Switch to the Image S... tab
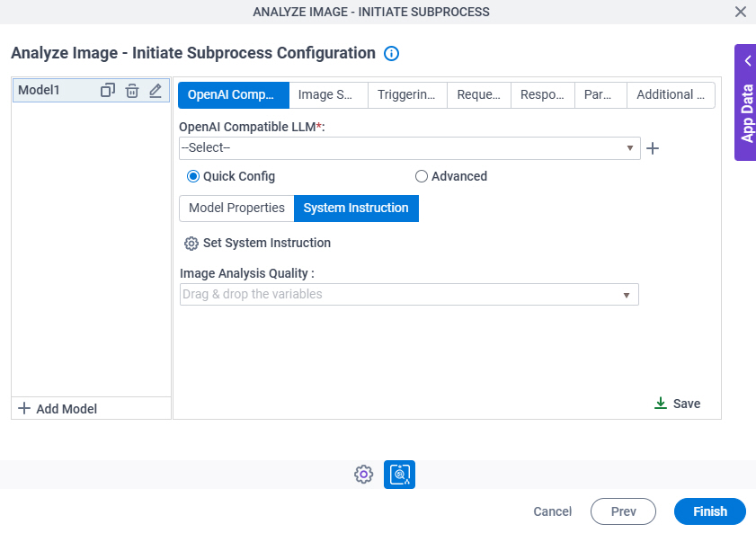The image size is (756, 533). (x=328, y=95)
